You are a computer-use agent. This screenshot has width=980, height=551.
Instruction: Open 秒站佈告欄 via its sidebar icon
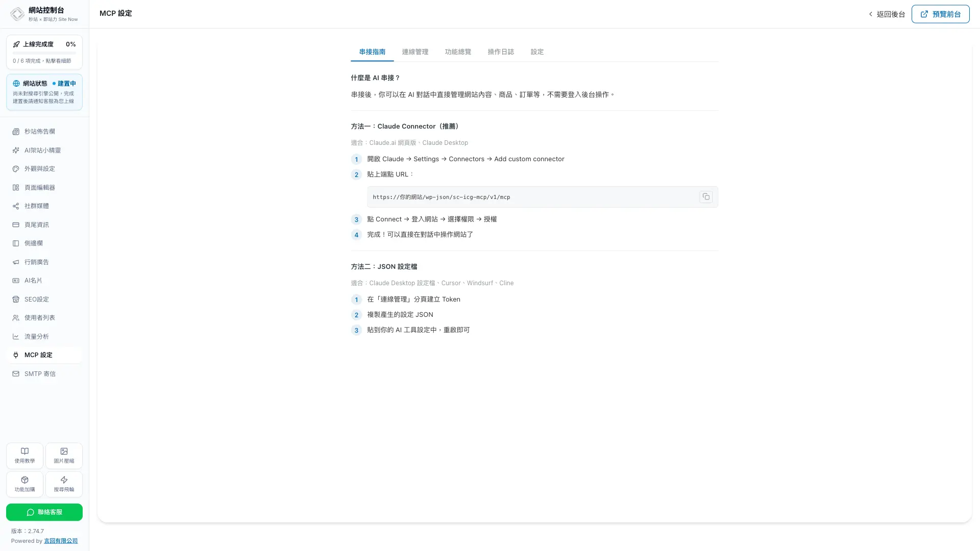pyautogui.click(x=16, y=132)
